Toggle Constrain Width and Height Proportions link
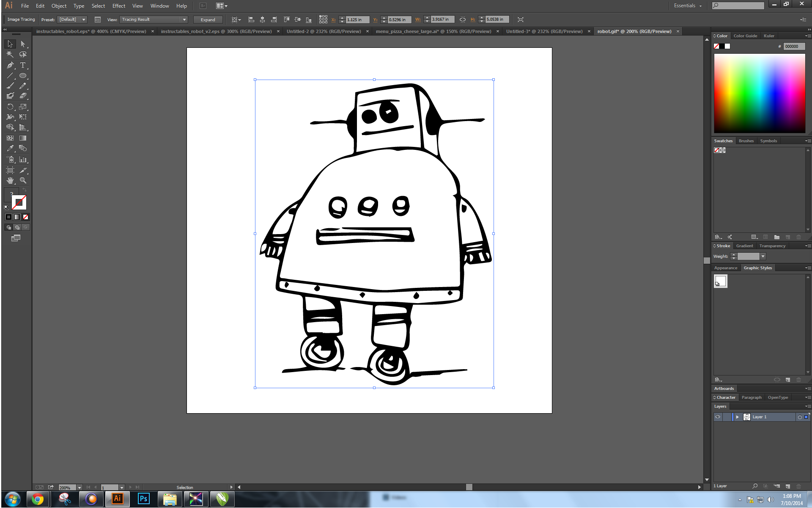Screen dimensions: 812x508 463,19
